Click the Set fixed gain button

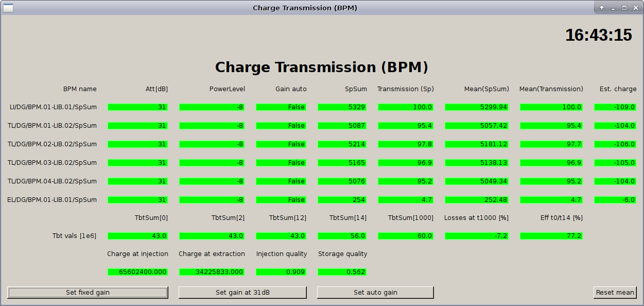(x=88, y=293)
